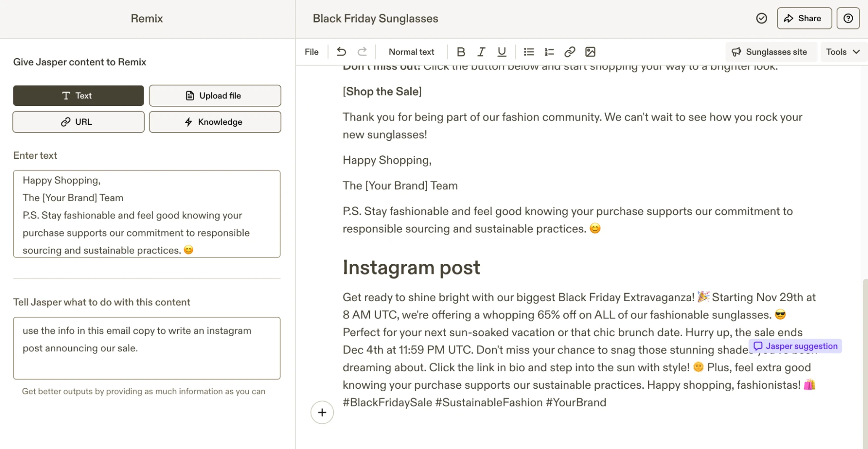868x449 pixels.
Task: Expand the Tools dropdown
Action: point(842,52)
